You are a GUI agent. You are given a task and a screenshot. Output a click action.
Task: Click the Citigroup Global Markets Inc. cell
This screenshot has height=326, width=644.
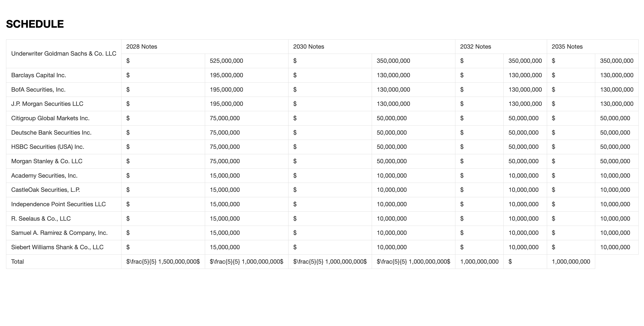(x=50, y=118)
